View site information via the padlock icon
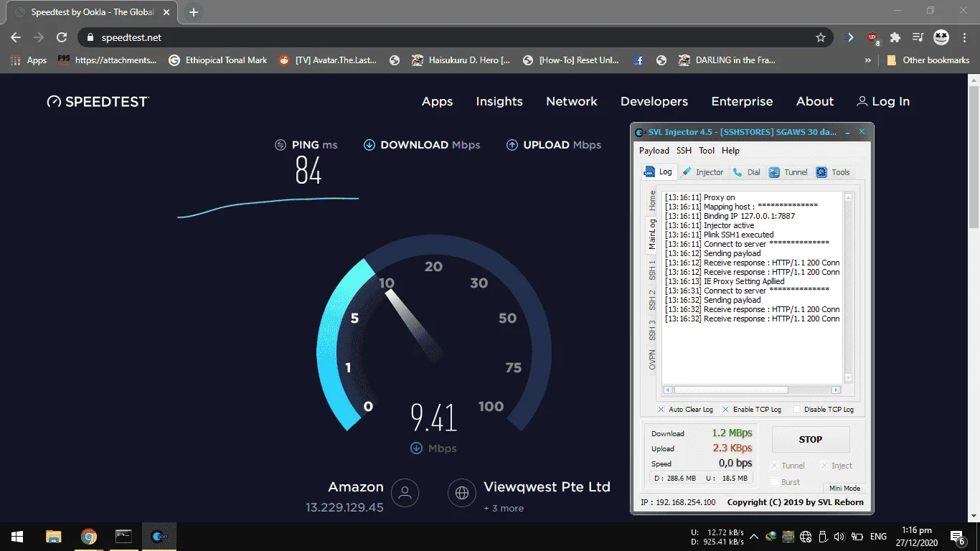 tap(90, 37)
